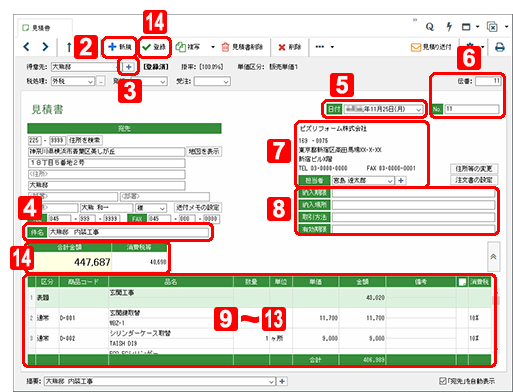Click the small button right of 税処理 dropdown
This screenshot has height=392, width=513.
tap(101, 81)
